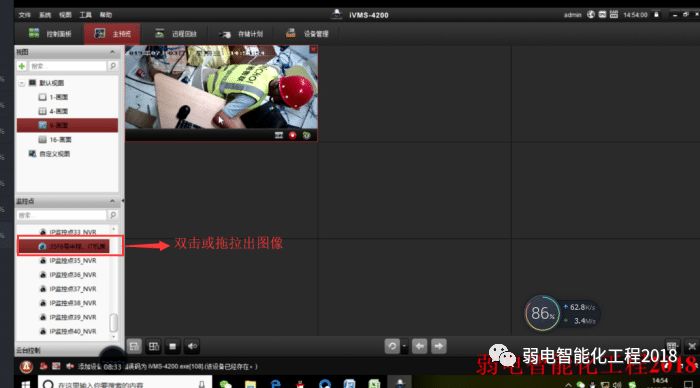The image size is (700, 388).
Task: Switch to the 控制面板 tab
Action: [x=50, y=33]
